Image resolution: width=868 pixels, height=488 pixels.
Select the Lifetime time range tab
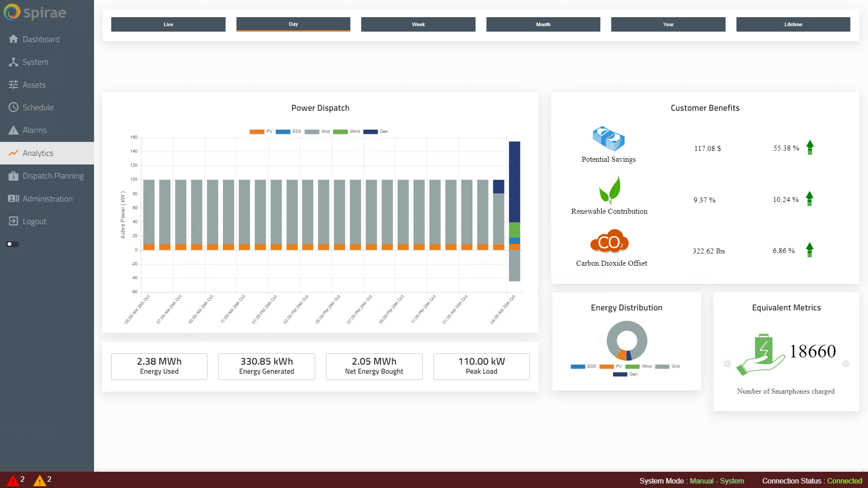point(793,24)
